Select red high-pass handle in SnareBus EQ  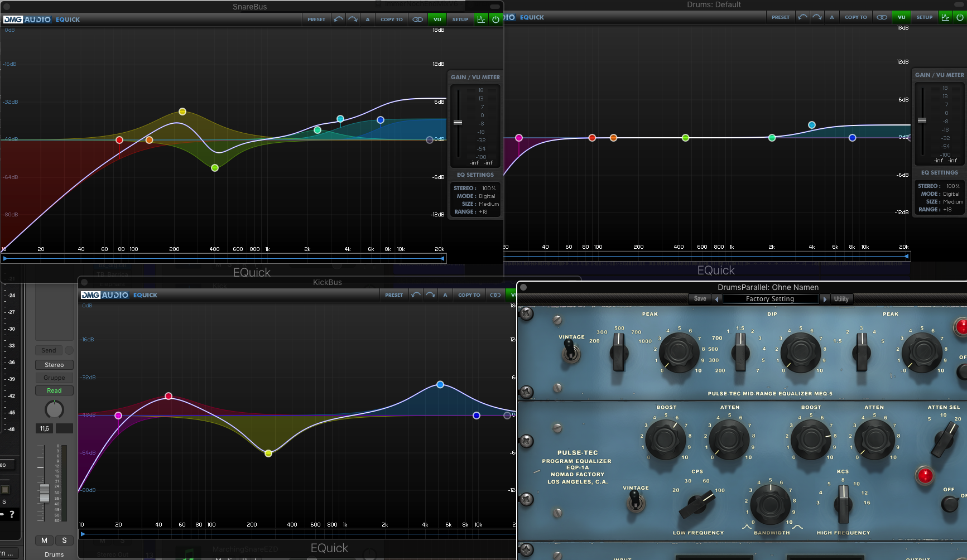(x=119, y=139)
